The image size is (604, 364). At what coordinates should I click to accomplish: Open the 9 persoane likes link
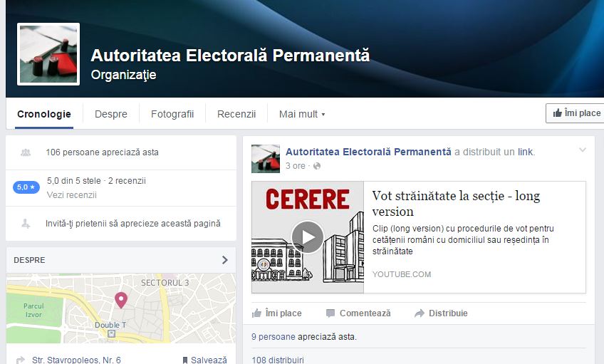click(273, 337)
